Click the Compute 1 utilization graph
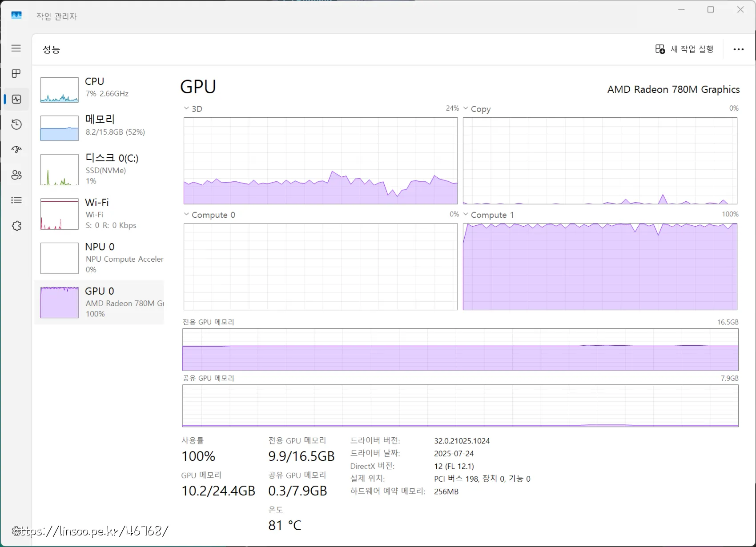The width and height of the screenshot is (756, 547). click(x=600, y=267)
